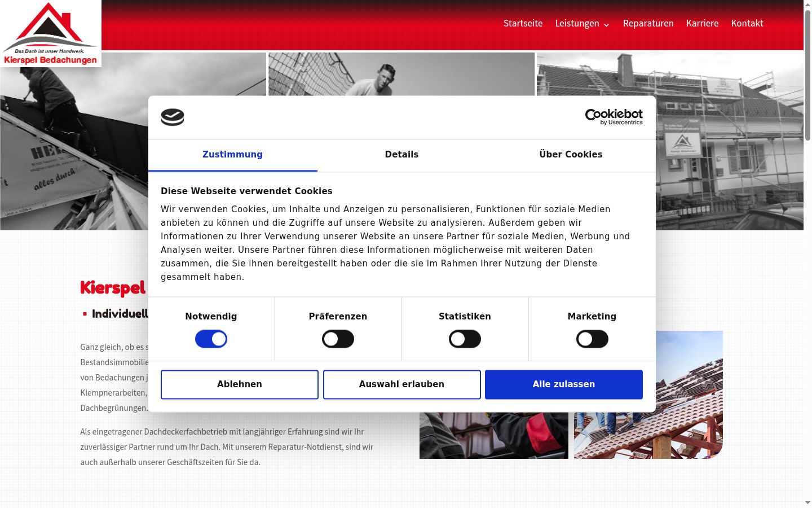Click the dark oval cookie dialog icon
This screenshot has height=508, width=812.
tap(173, 117)
